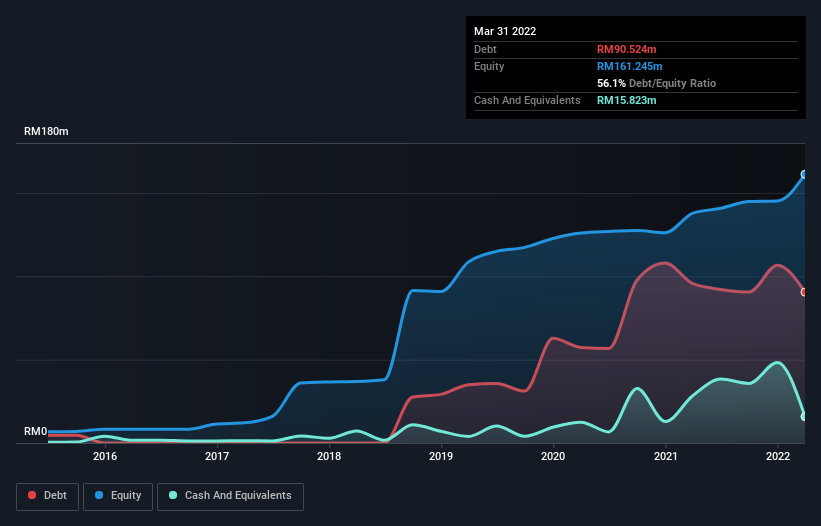Click the 2018 x-axis label
821x526 pixels.
point(329,456)
